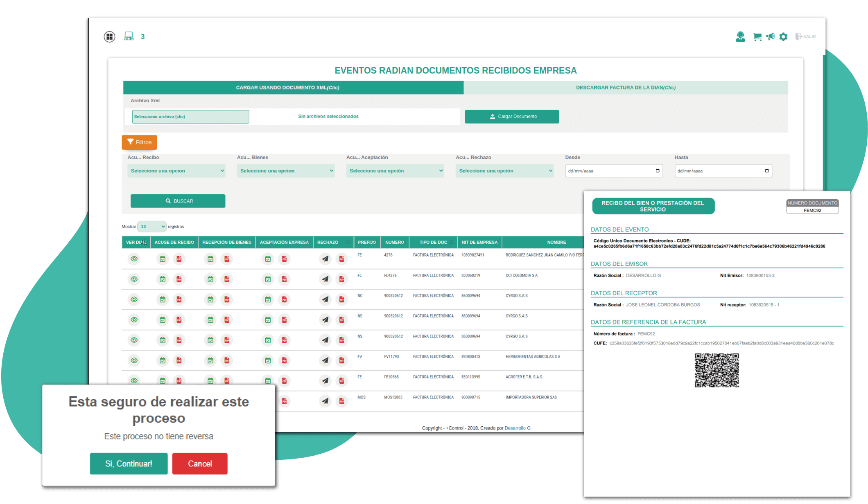Click aceptación expresa calendar icon for NC row
This screenshot has width=868, height=504.
(x=268, y=299)
